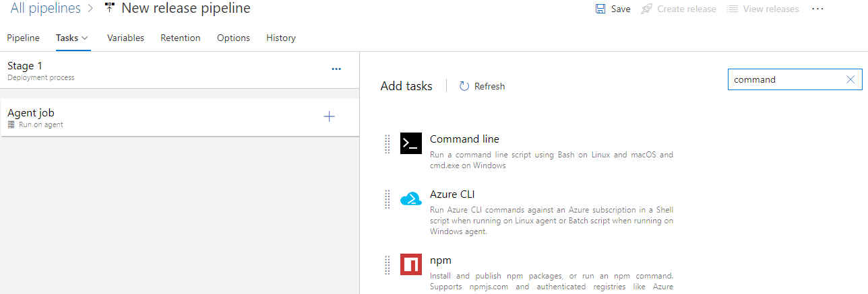Switch to the Variables tab

(125, 38)
